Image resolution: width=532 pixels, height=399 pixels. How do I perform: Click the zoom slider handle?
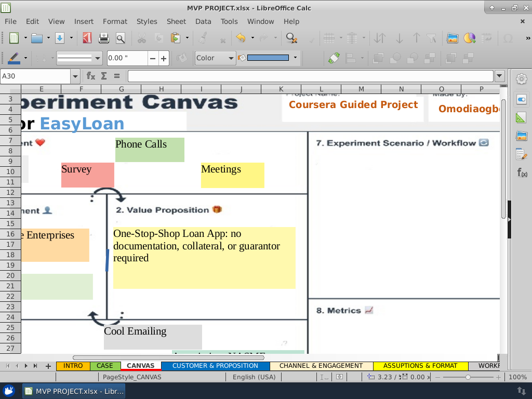point(468,377)
